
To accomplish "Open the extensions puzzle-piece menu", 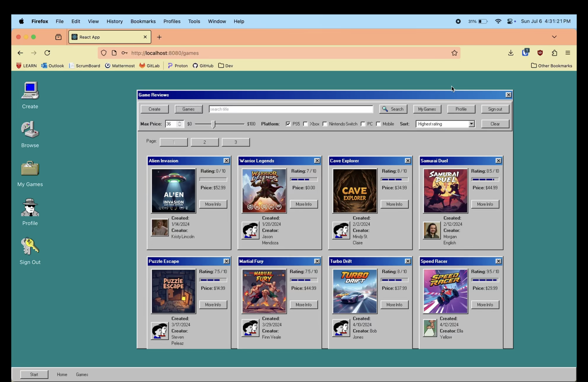I will [x=554, y=53].
